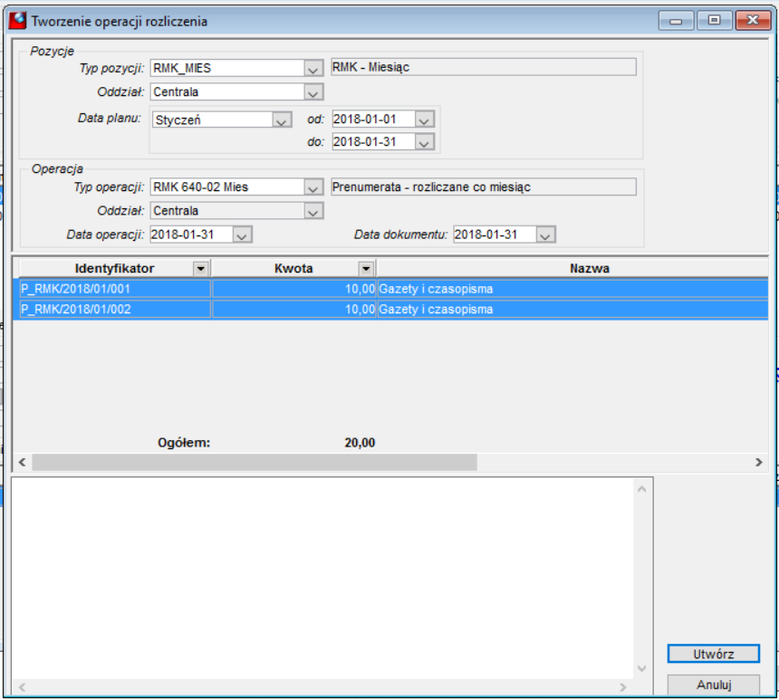Click the Prenumerata - rozliczane co miesiąc field

(484, 187)
